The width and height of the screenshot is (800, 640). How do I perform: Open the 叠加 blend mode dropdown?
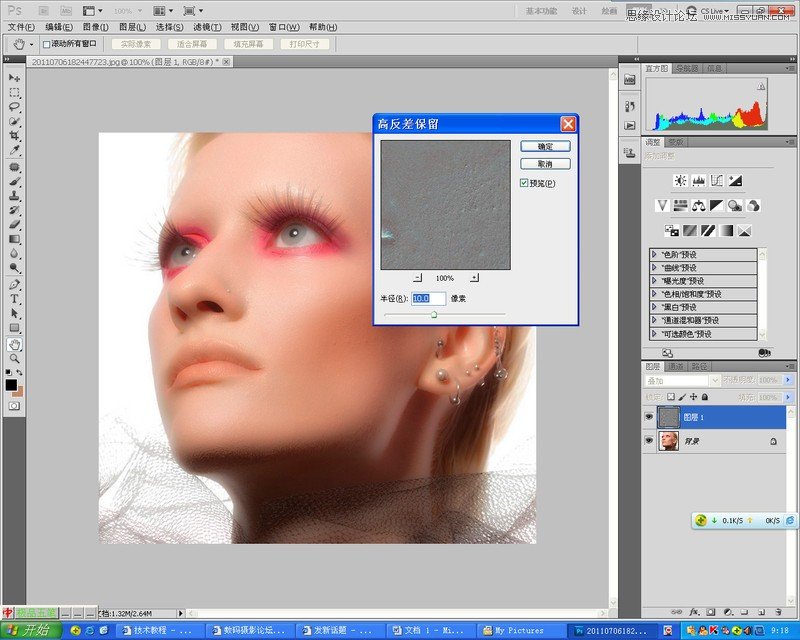tap(714, 380)
